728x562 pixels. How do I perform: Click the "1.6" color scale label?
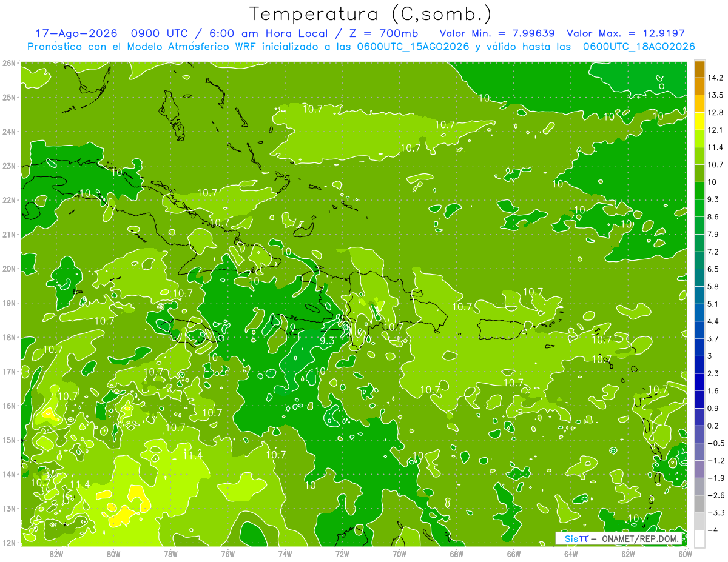point(713,391)
